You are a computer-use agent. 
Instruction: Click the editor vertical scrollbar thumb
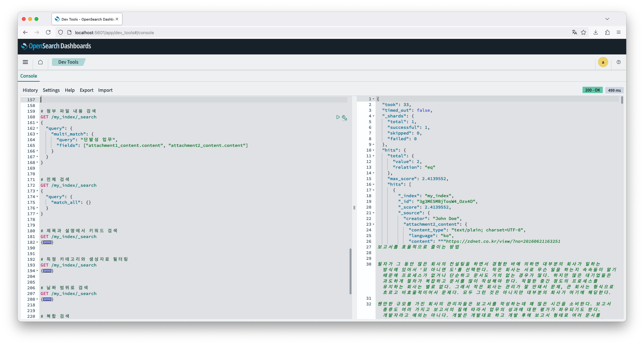[x=350, y=271]
